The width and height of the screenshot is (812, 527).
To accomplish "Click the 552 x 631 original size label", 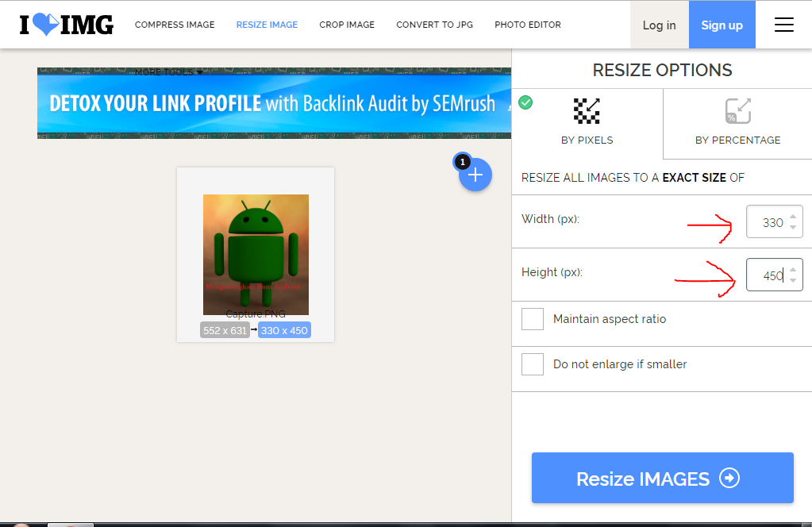I will [225, 330].
